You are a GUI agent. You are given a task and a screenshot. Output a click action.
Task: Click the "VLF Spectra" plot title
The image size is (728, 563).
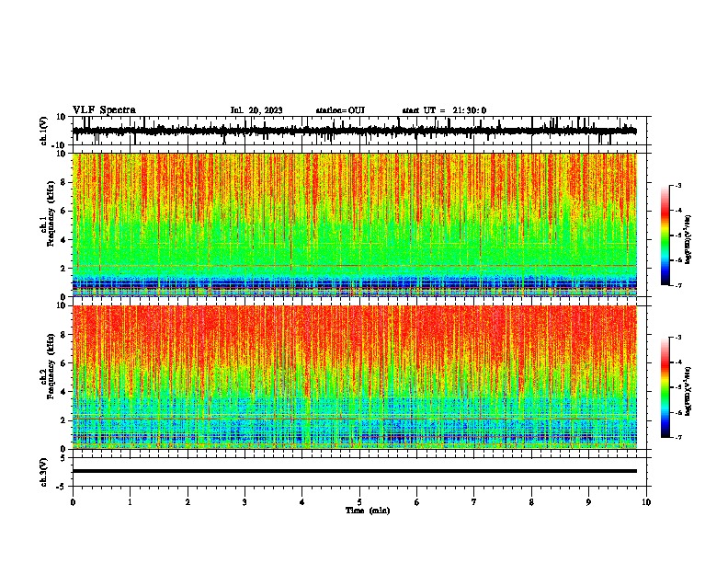coord(104,110)
